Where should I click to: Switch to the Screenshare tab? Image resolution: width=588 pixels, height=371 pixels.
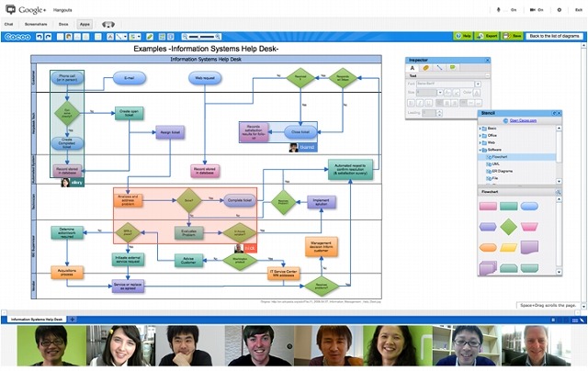pos(36,25)
